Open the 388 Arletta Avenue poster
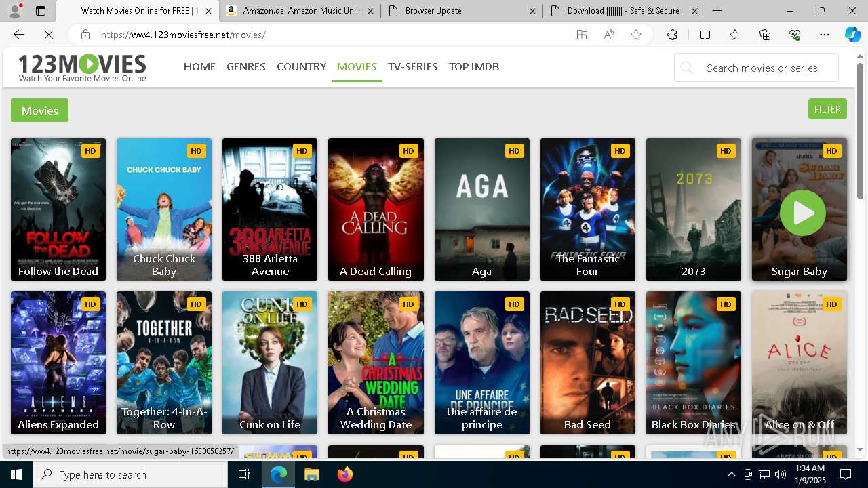868x488 pixels. [x=270, y=209]
